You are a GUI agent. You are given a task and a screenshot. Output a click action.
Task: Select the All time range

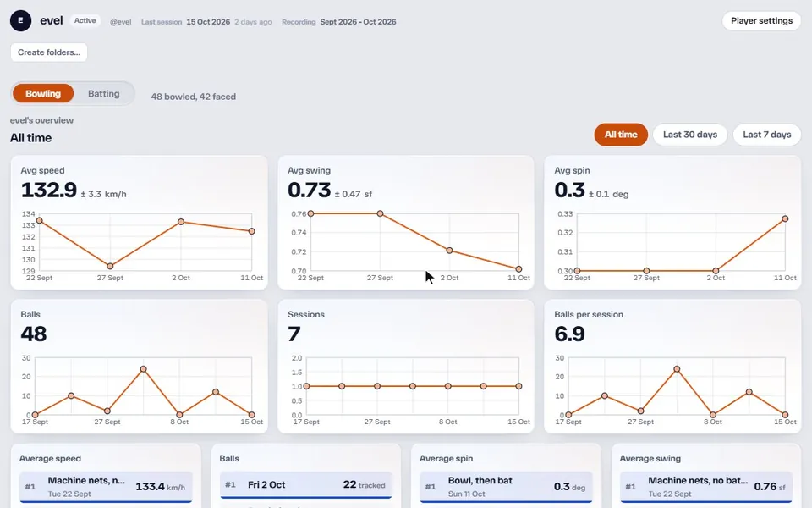click(621, 135)
